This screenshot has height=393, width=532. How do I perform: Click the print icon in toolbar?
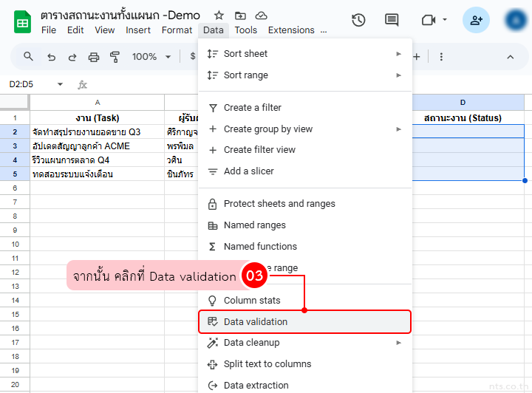[x=94, y=57]
